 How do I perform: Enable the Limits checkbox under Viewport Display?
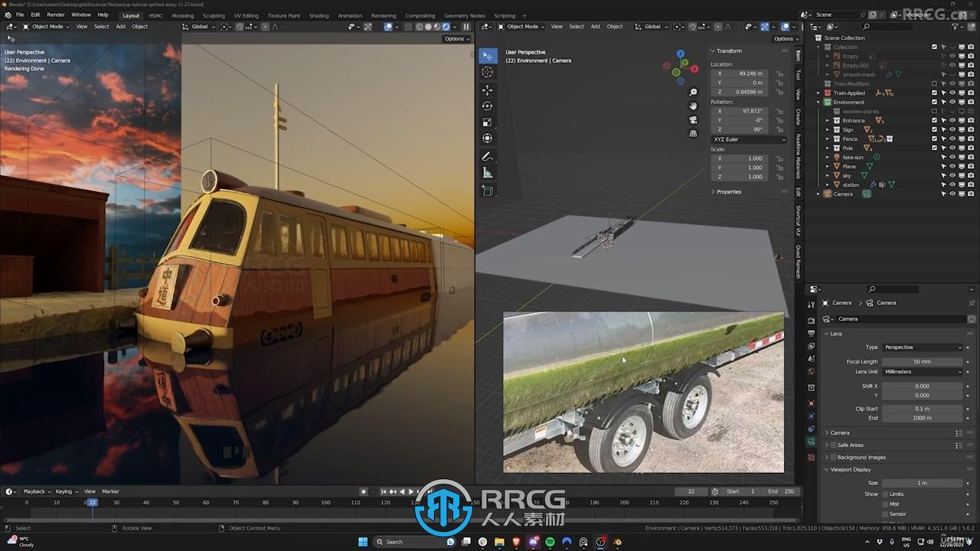tap(886, 494)
